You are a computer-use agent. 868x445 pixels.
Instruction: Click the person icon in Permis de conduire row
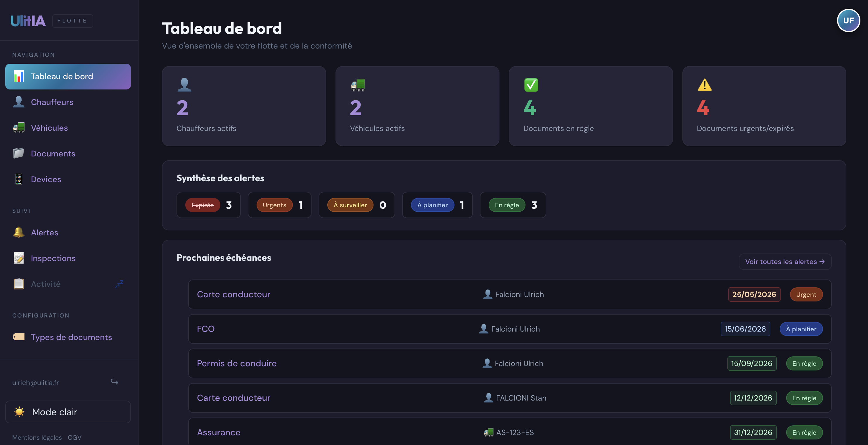pyautogui.click(x=487, y=363)
